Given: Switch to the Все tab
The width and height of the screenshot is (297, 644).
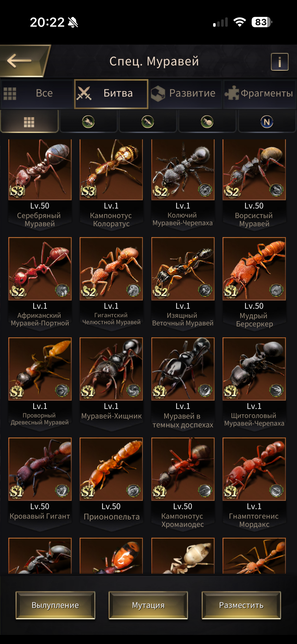Looking at the screenshot, I should (x=37, y=93).
